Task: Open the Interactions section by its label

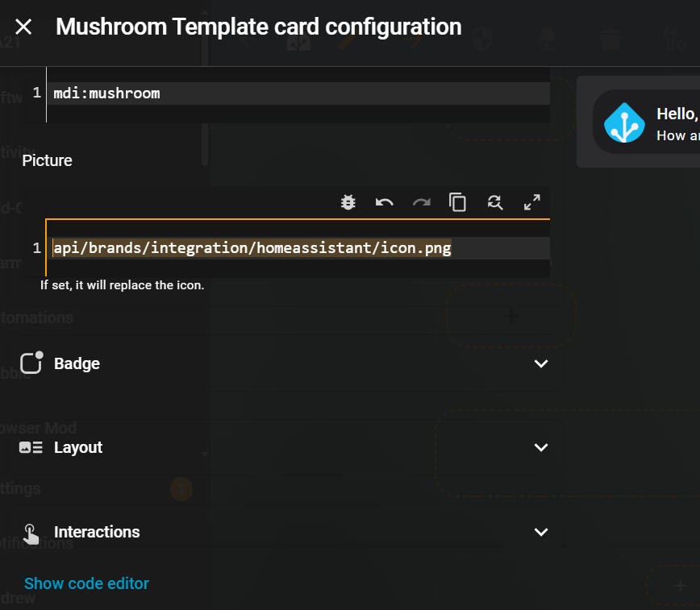Action: (x=97, y=532)
